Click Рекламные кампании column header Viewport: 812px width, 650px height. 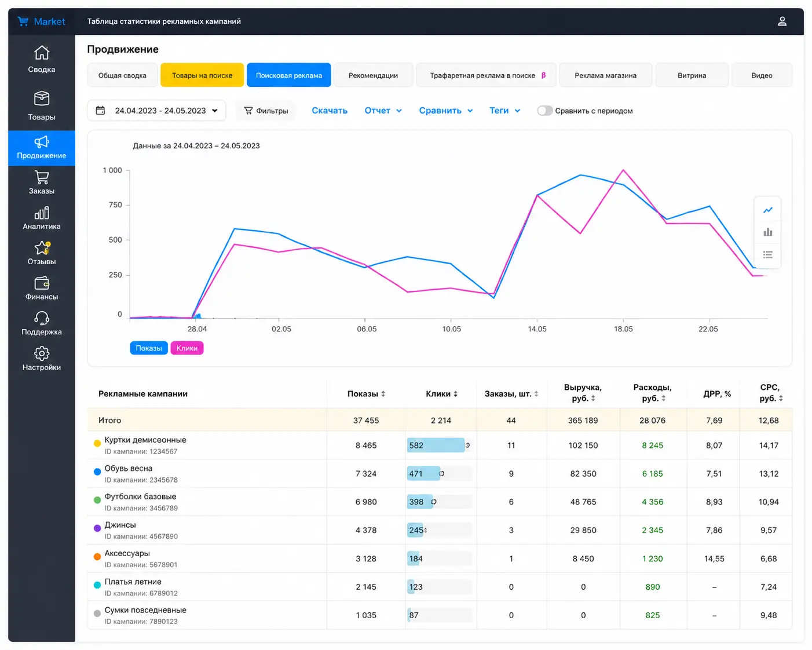pyautogui.click(x=143, y=394)
